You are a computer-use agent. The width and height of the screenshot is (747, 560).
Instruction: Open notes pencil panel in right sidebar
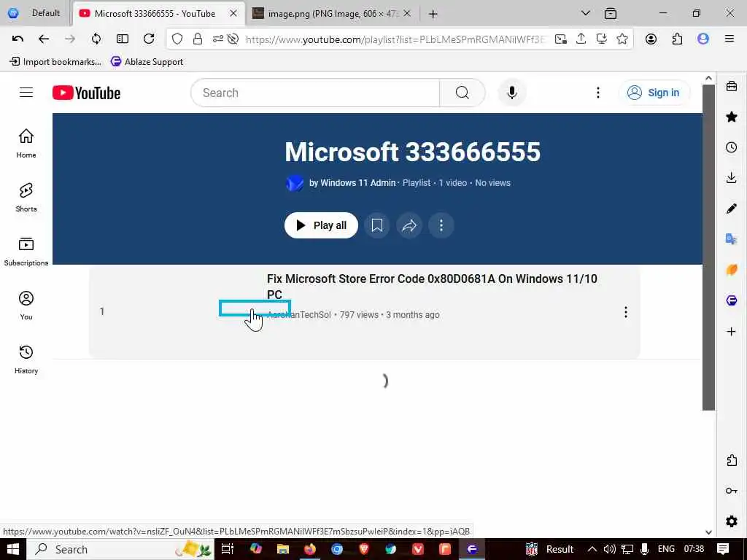coord(732,209)
